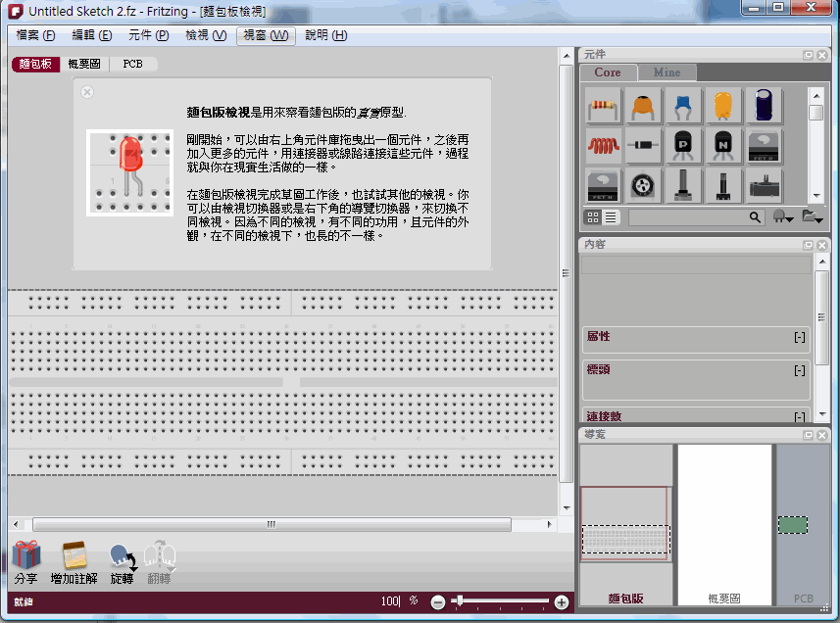Click parts bin scrollbar down arrow
The image size is (840, 623).
[x=816, y=196]
